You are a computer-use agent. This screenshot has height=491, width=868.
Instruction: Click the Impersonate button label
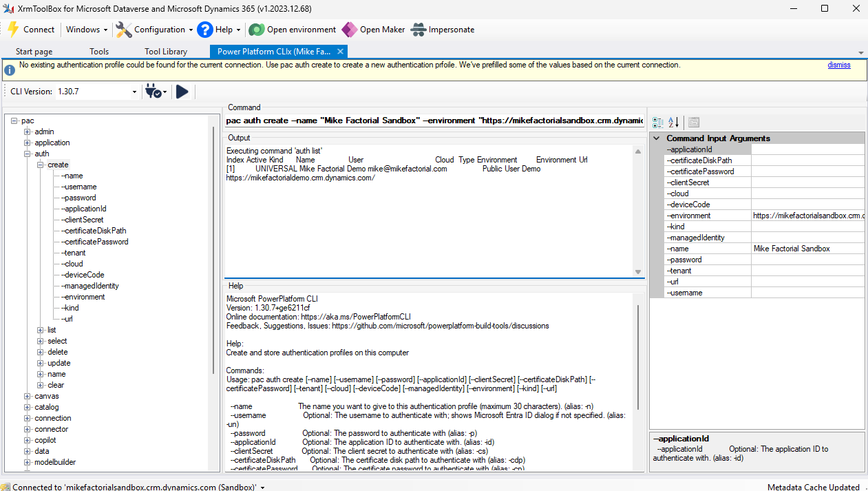click(452, 30)
